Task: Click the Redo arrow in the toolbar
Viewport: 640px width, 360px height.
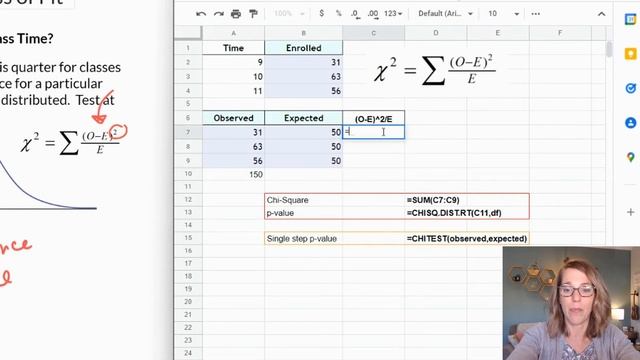Action: [219, 14]
